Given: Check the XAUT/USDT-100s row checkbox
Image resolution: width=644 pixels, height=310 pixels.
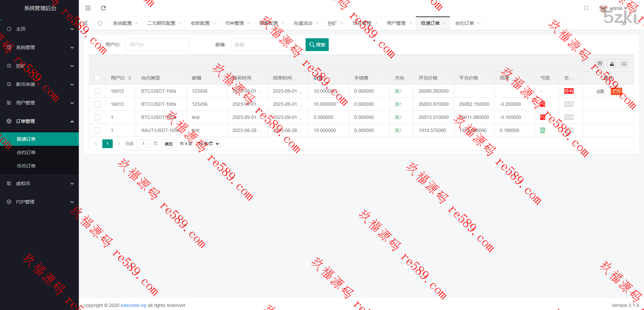Looking at the screenshot, I should [x=97, y=130].
